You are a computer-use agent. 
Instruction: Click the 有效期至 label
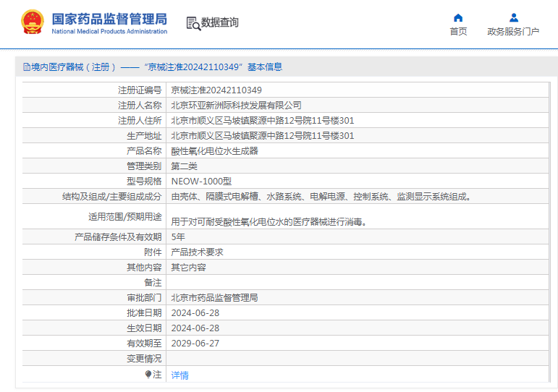click(144, 344)
